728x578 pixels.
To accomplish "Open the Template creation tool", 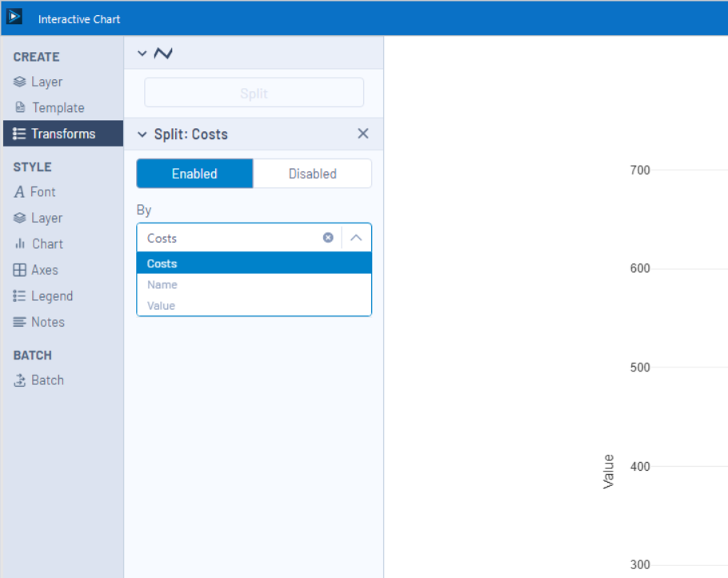I will point(20,107).
